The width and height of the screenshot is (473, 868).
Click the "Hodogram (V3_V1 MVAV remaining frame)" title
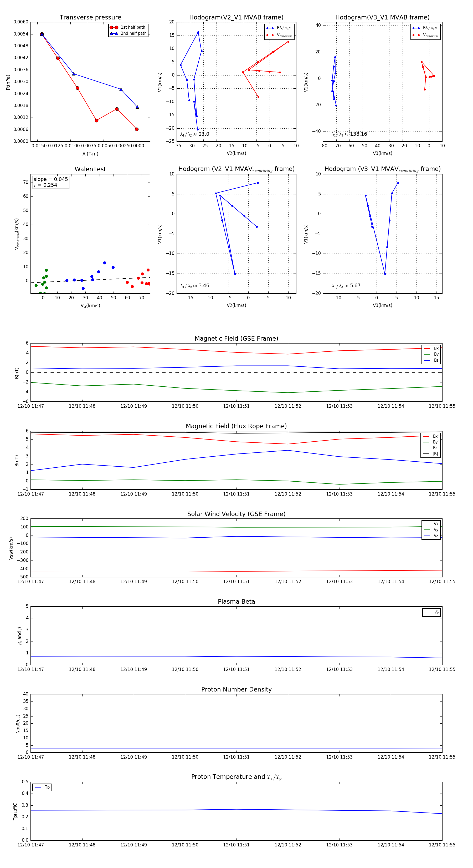382,169
